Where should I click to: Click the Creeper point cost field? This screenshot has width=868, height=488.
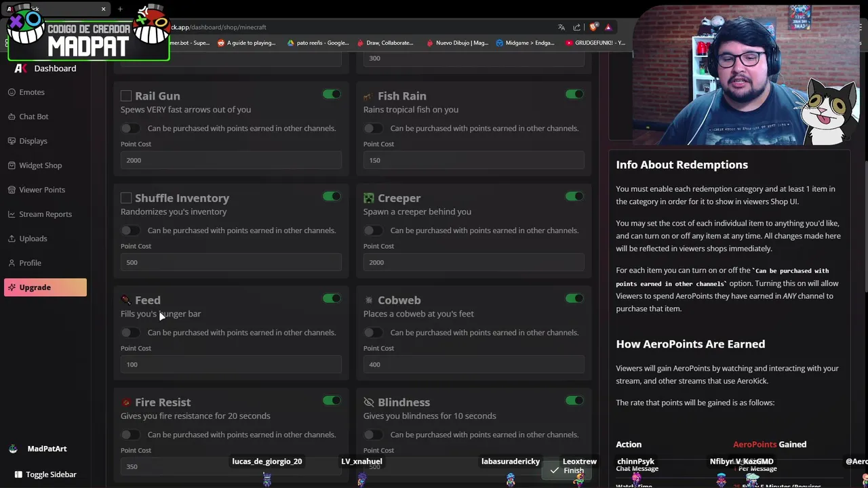point(474,262)
